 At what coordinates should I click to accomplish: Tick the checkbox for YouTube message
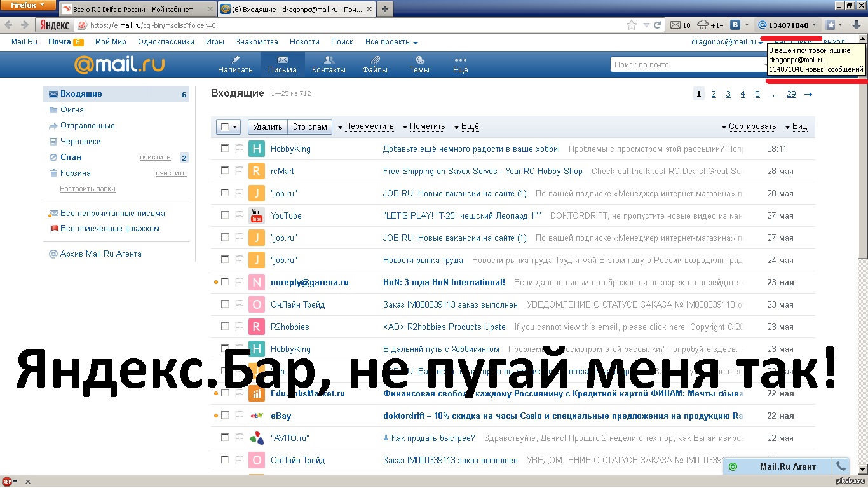[225, 215]
